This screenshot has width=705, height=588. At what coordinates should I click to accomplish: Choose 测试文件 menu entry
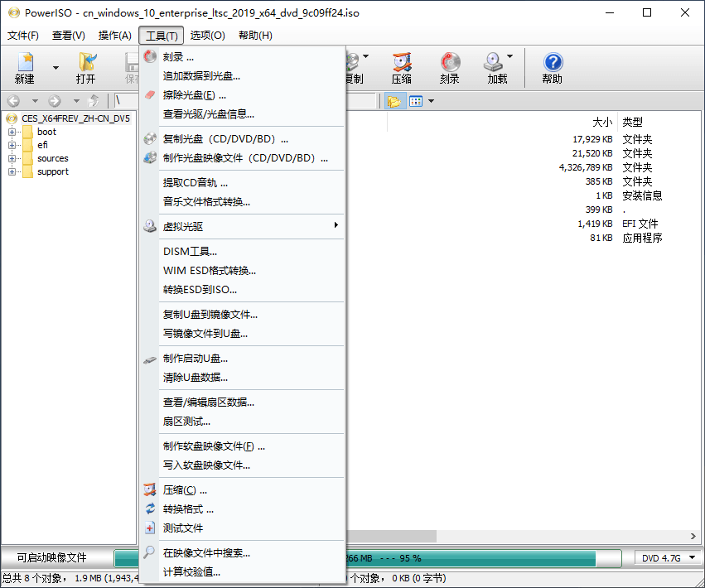click(243, 528)
